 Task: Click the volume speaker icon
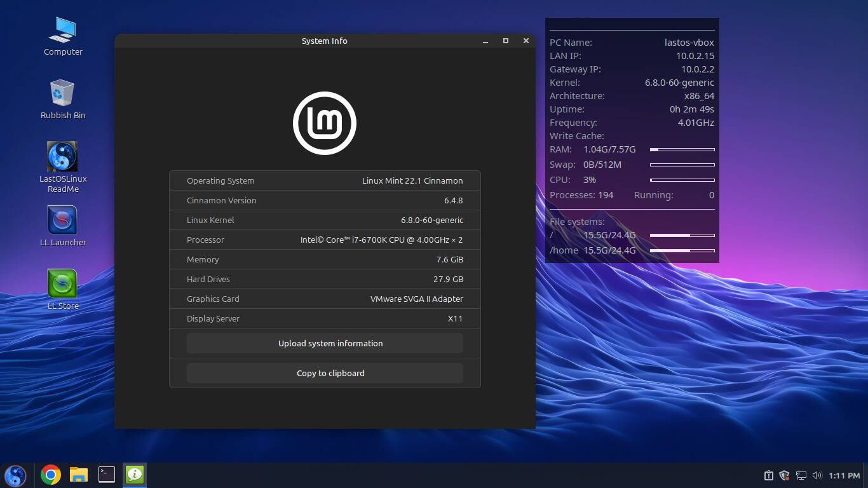[x=817, y=475]
